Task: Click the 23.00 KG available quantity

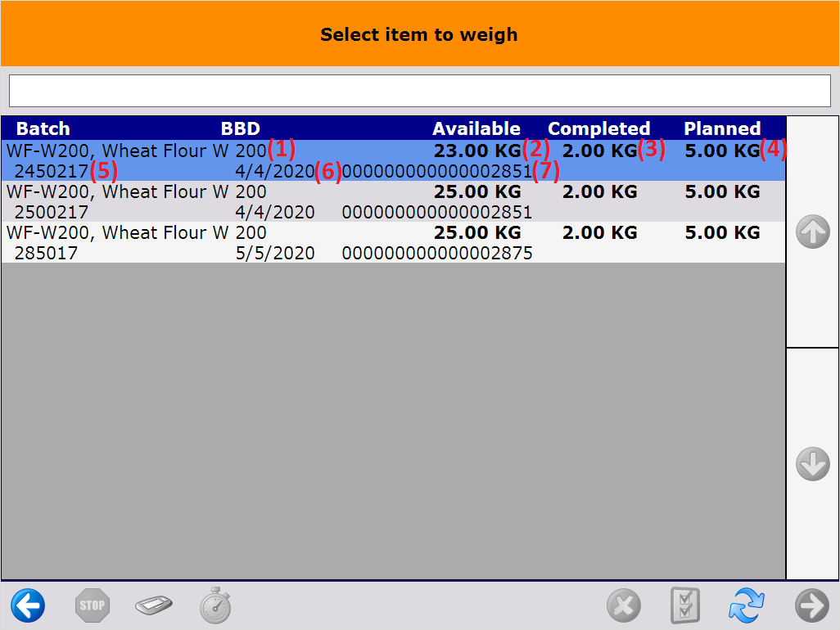Action: pyautogui.click(x=477, y=151)
